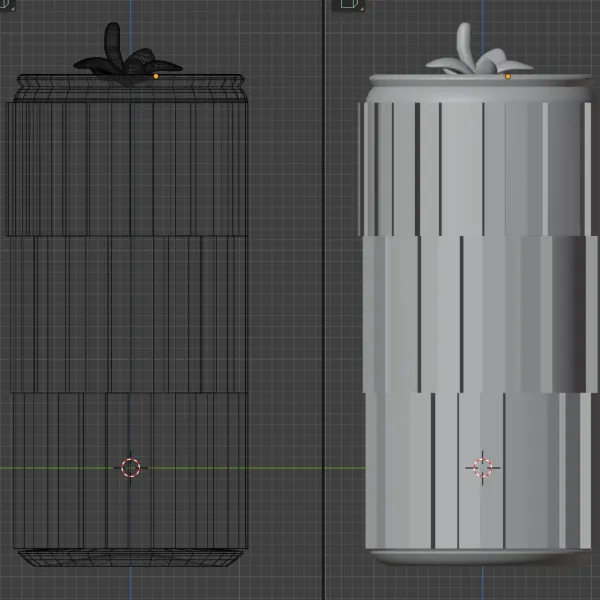Viewport: 600px width, 600px height.
Task: Select the can's pull-tab in the solid shaded view
Action: coord(479,50)
